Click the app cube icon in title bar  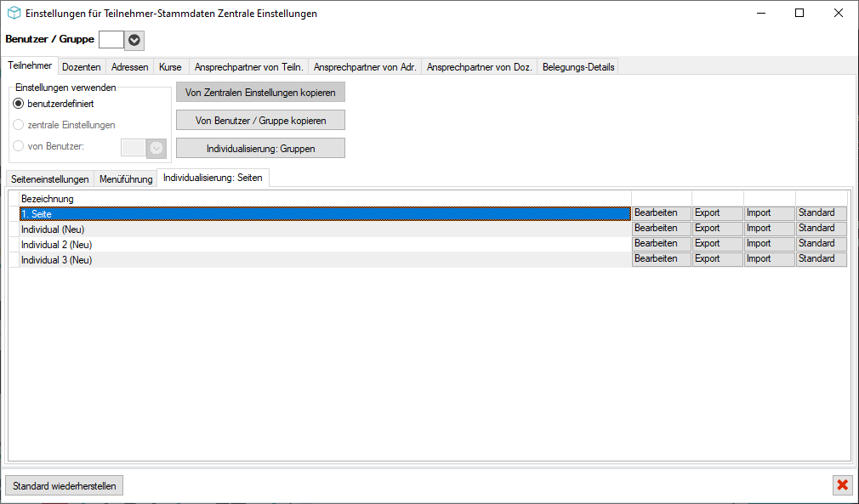coord(14,13)
